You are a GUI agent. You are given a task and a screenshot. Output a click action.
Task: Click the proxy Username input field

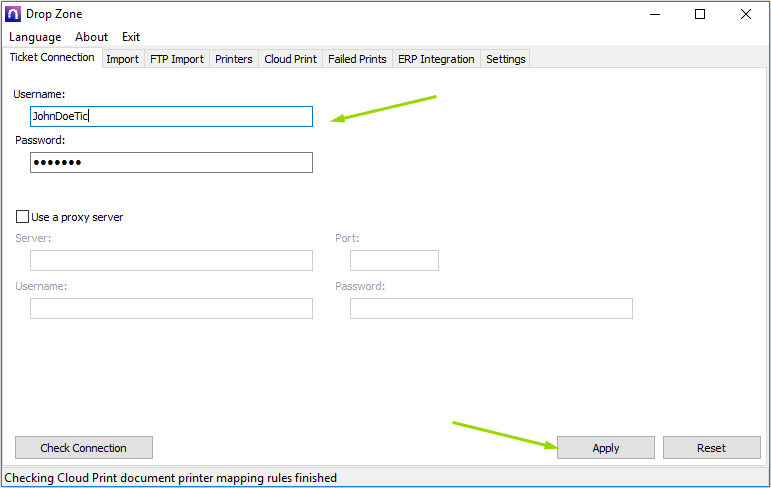(171, 308)
